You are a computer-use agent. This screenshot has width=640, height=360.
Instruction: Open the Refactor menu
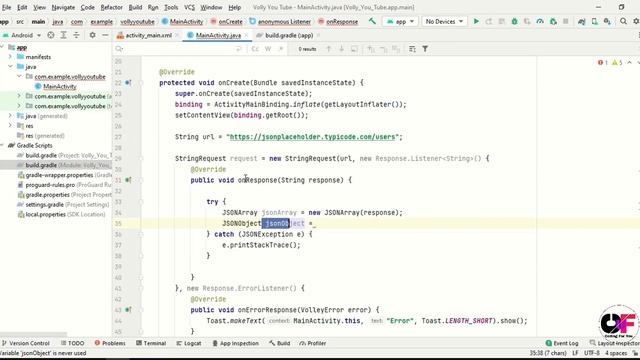point(111,7)
